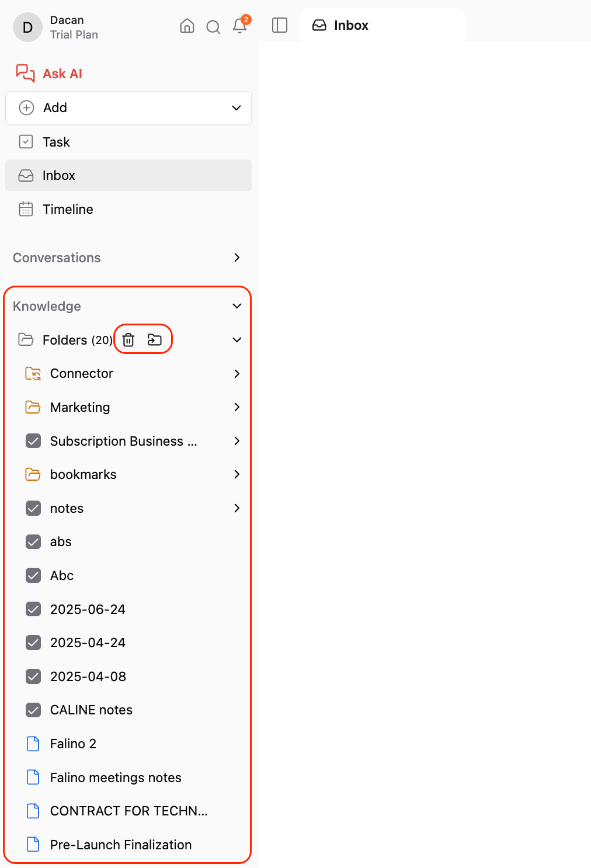Click the Falino meetings notes document icon

click(33, 777)
